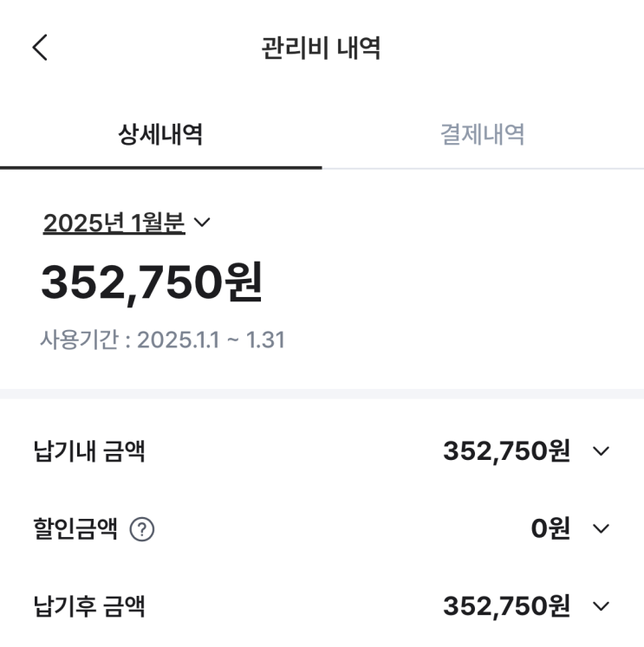Open the 결제내역 tab
The height and width of the screenshot is (647, 644).
click(482, 135)
